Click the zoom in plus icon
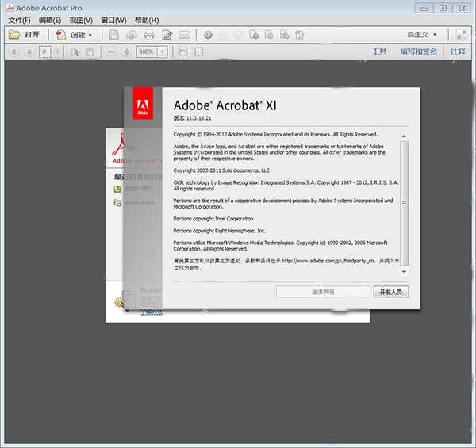This screenshot has width=476, height=448. (x=127, y=52)
